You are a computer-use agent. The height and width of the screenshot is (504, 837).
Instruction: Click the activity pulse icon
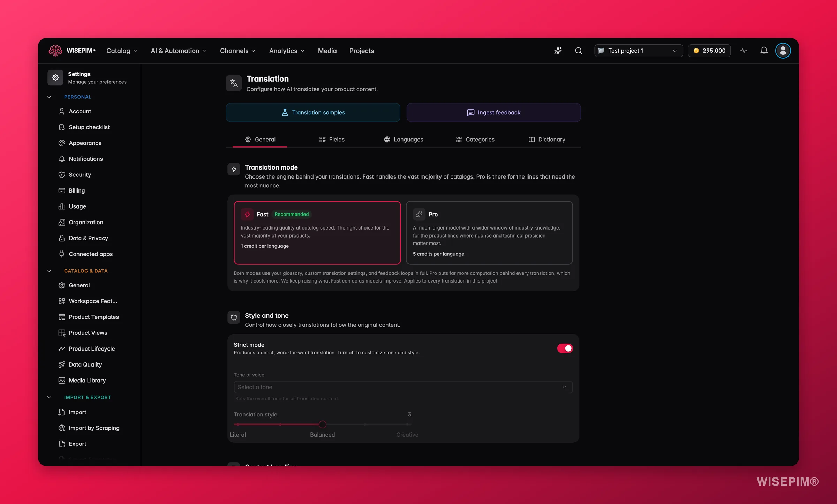743,51
